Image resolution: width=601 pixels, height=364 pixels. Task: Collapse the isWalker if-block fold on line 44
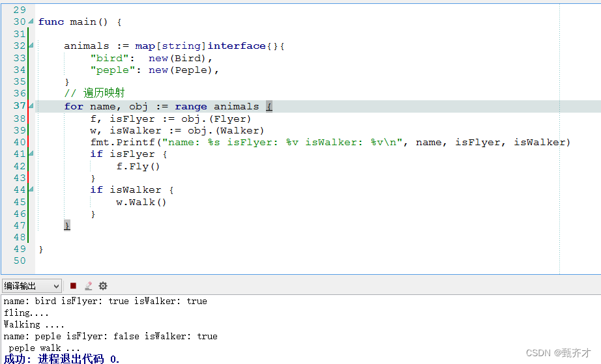point(31,189)
